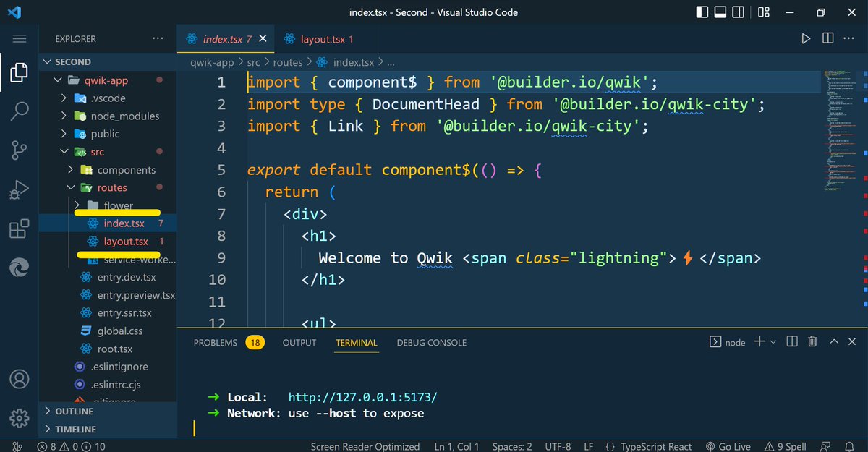Click the hamburger menu icon

(20, 38)
